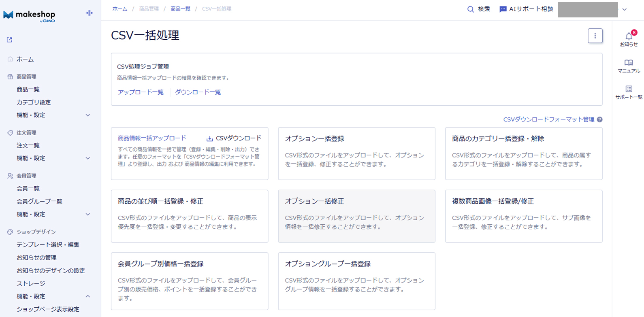Open 会員グループ別価格一括登録 card
Image resolution: width=644 pixels, height=317 pixels.
(x=190, y=281)
